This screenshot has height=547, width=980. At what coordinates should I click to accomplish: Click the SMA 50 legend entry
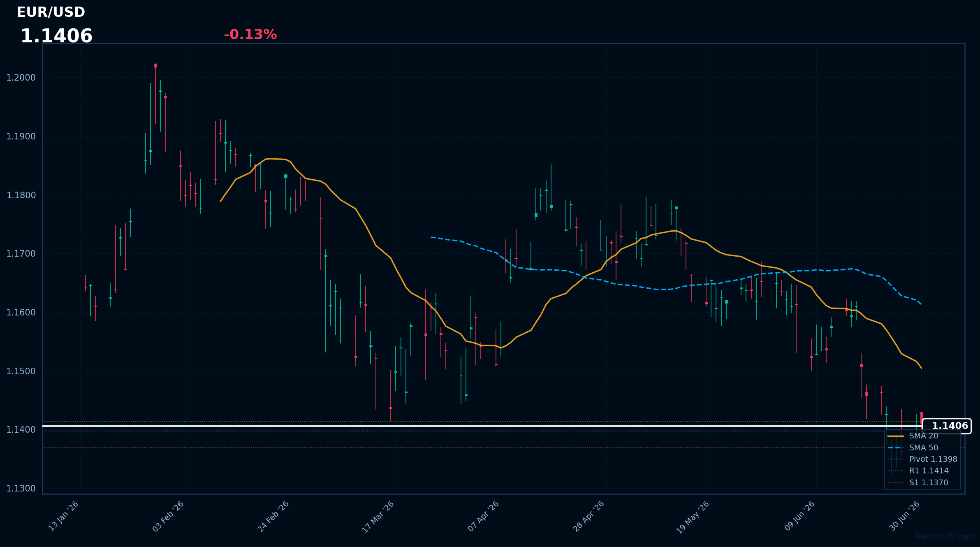tap(924, 448)
